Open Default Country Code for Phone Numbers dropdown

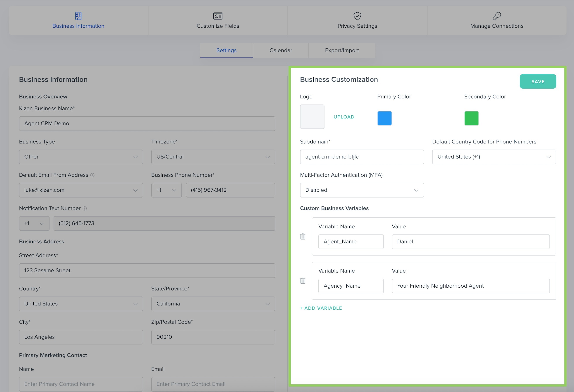(494, 157)
